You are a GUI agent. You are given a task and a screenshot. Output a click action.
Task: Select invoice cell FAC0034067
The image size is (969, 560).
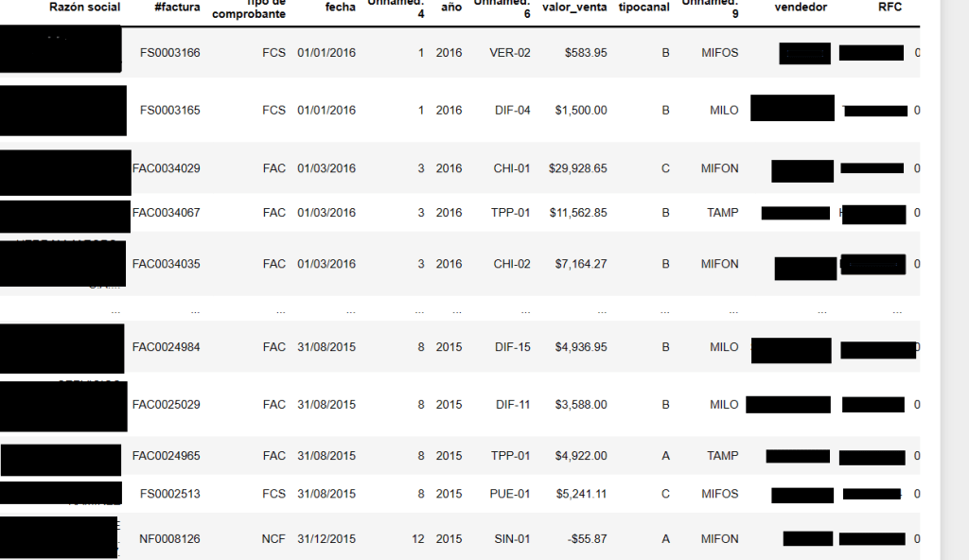coord(166,213)
